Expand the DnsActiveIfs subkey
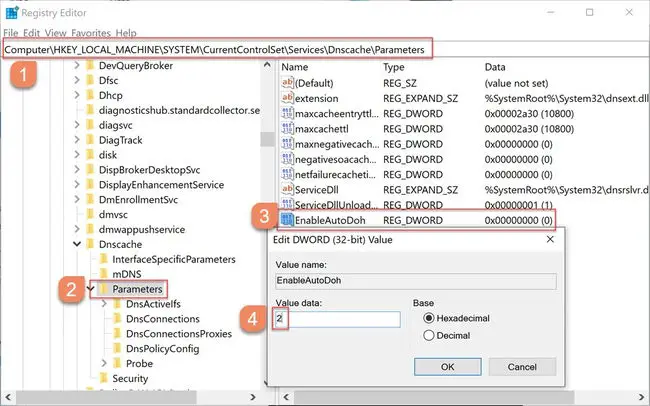Screen dimensions: 650x406 pos(104,304)
